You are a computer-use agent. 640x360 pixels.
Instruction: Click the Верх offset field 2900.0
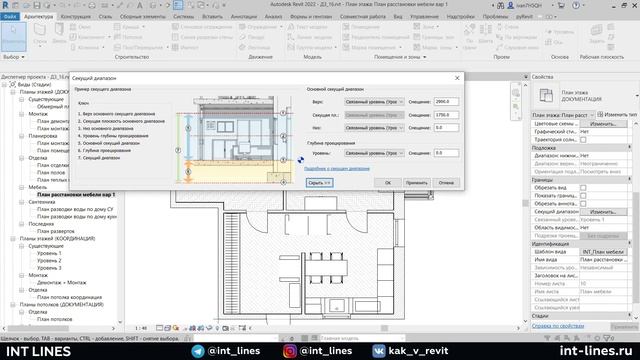447,102
